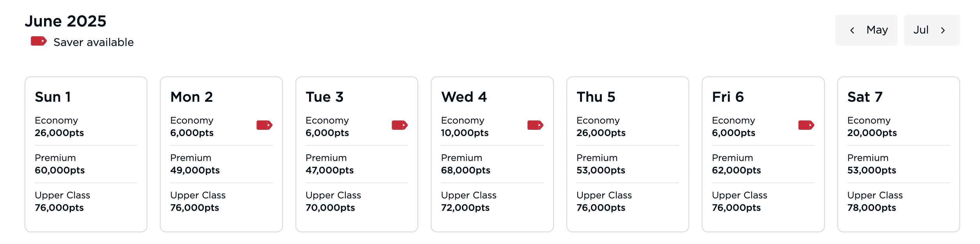Image resolution: width=980 pixels, height=244 pixels.
Task: Click the Saver tag icon on Wed 4
Action: pyautogui.click(x=535, y=125)
